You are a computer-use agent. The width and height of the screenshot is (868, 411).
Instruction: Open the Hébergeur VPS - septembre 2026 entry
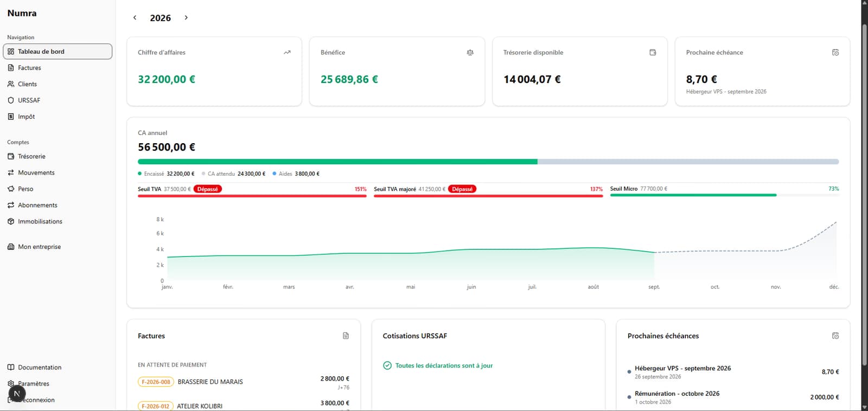(x=733, y=372)
